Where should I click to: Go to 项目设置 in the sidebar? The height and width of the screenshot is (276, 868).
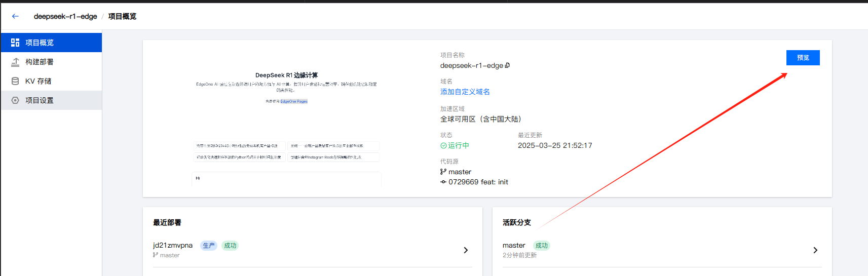click(x=51, y=100)
